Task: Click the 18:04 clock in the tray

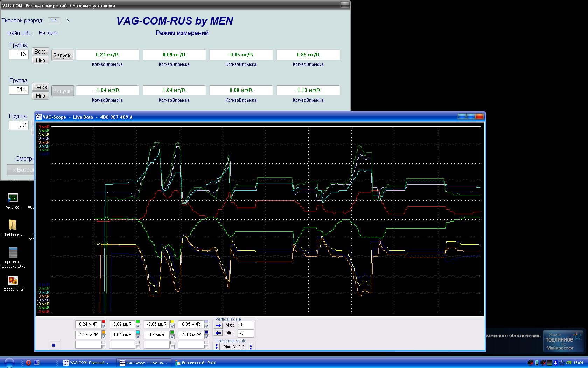Action: click(x=579, y=363)
